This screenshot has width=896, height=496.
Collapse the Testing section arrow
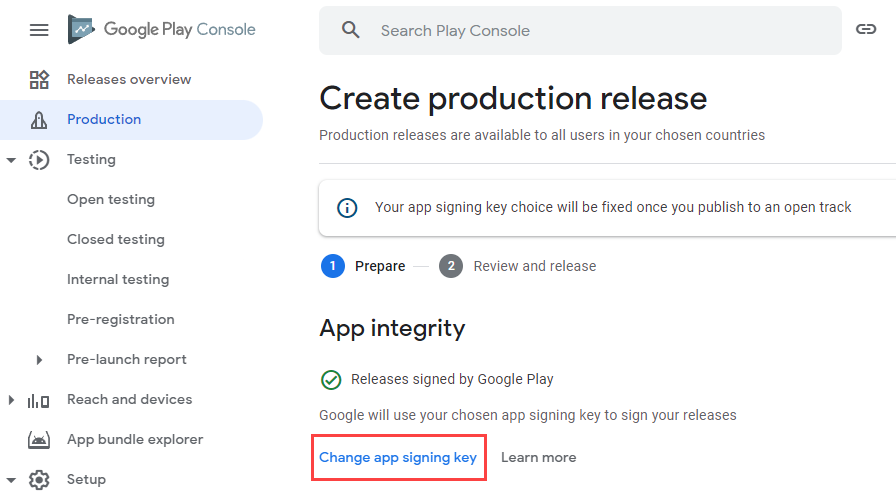(x=11, y=160)
